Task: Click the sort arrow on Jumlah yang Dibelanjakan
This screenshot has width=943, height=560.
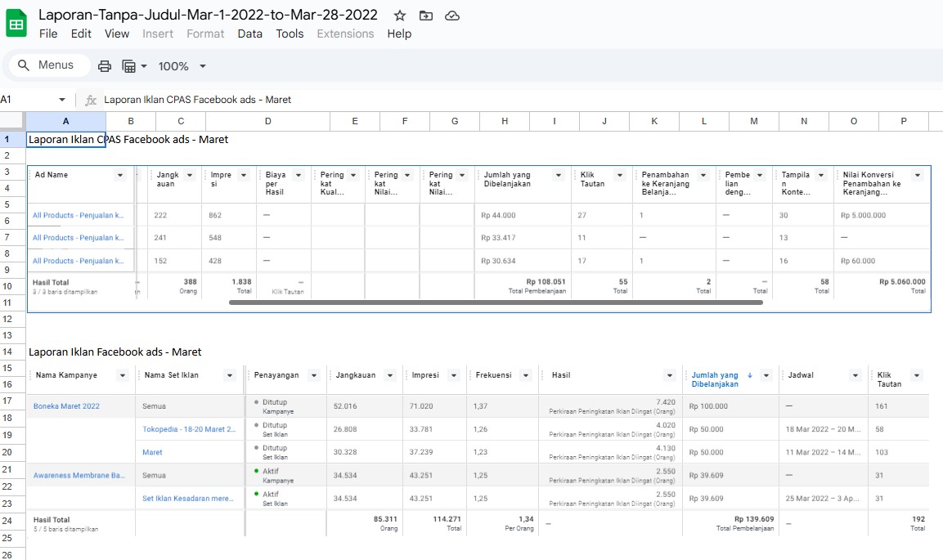Action: (x=750, y=375)
